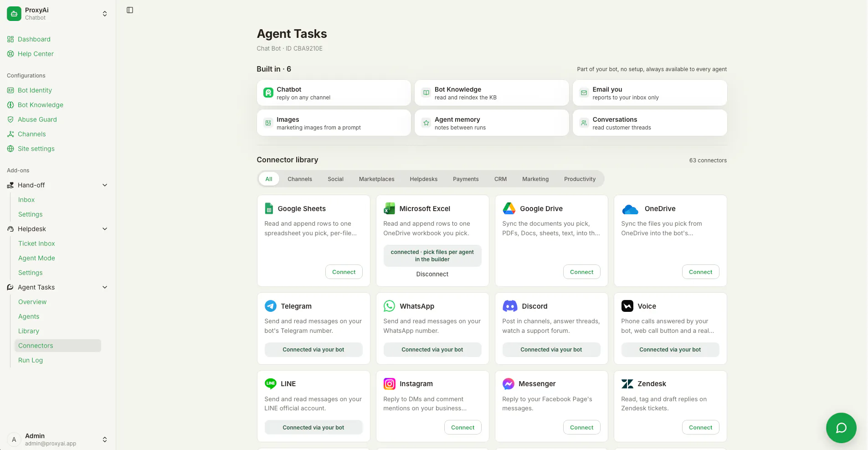Click the Chatbot built-in icon
This screenshot has width=868, height=450.
click(268, 93)
